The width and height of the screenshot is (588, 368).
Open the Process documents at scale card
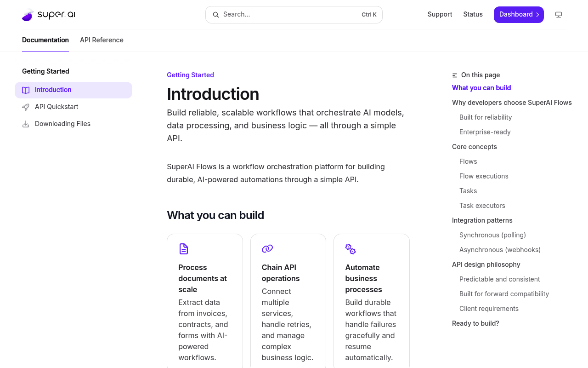point(205,301)
